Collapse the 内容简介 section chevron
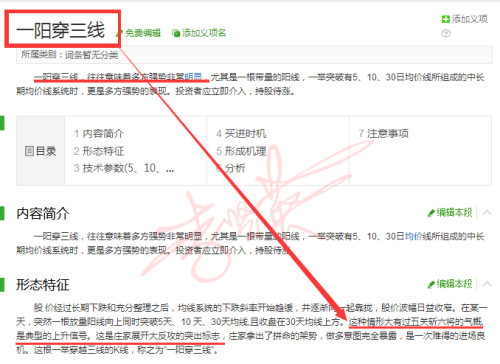This screenshot has height=364, width=500. pos(487,212)
